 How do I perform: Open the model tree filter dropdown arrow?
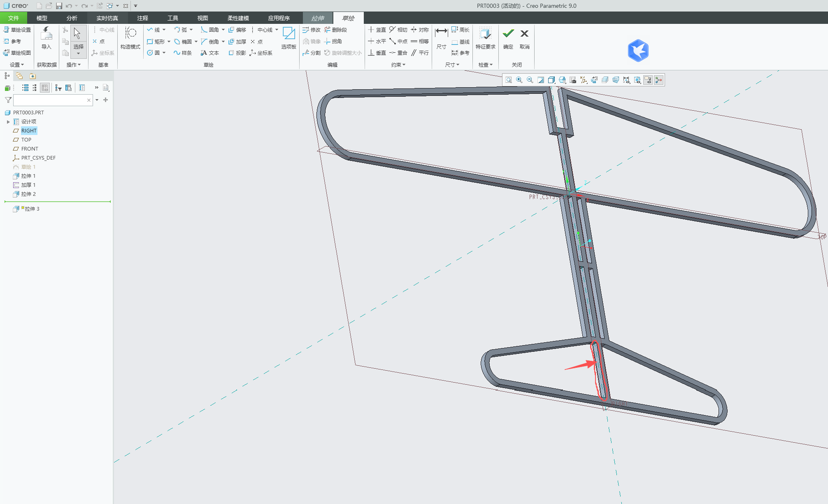[x=97, y=100]
